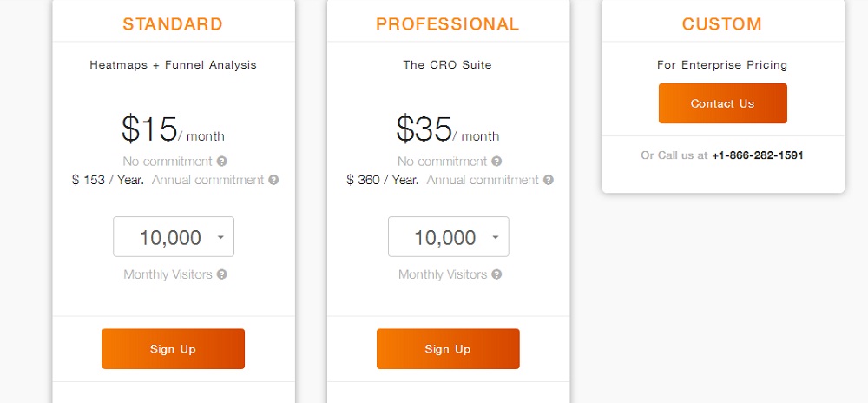Viewport: 868px width, 403px height.
Task: Click help icon beside Standard Monthly Visitors
Action: click(x=222, y=274)
